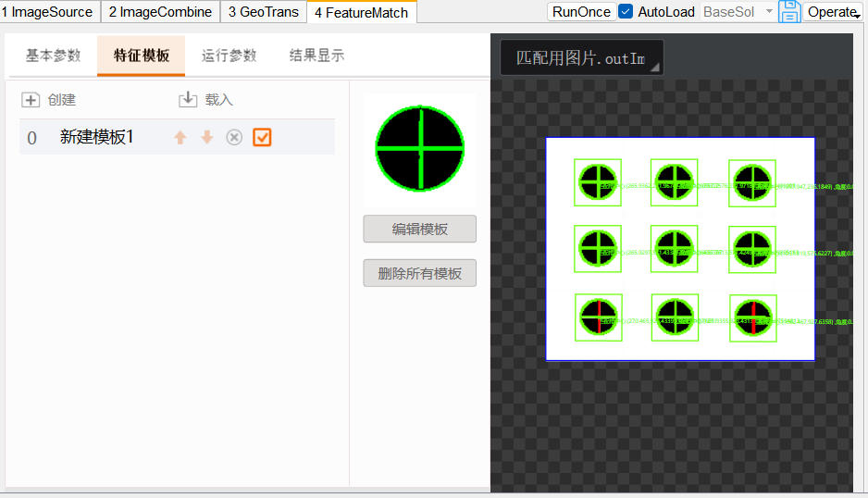
Task: Delete 新建模板1 using the circled X icon
Action: (234, 138)
